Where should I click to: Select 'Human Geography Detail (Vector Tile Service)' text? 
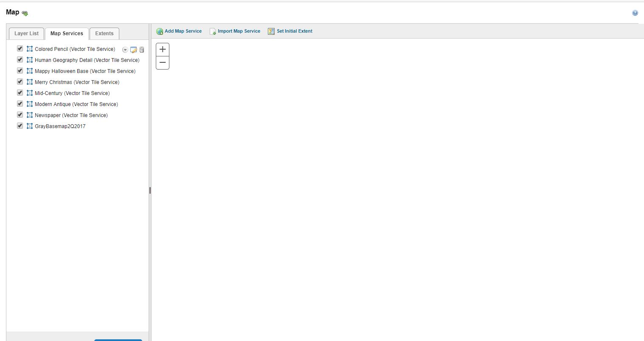tap(87, 60)
